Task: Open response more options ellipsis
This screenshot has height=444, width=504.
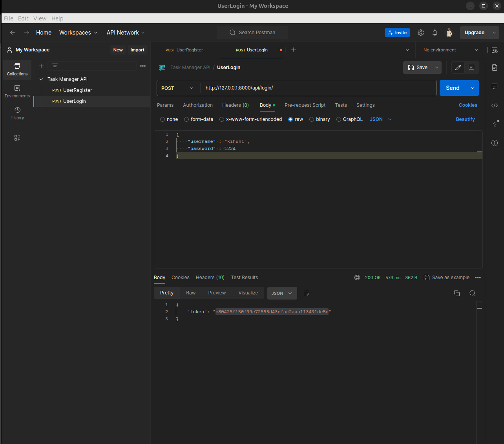Action: click(478, 278)
